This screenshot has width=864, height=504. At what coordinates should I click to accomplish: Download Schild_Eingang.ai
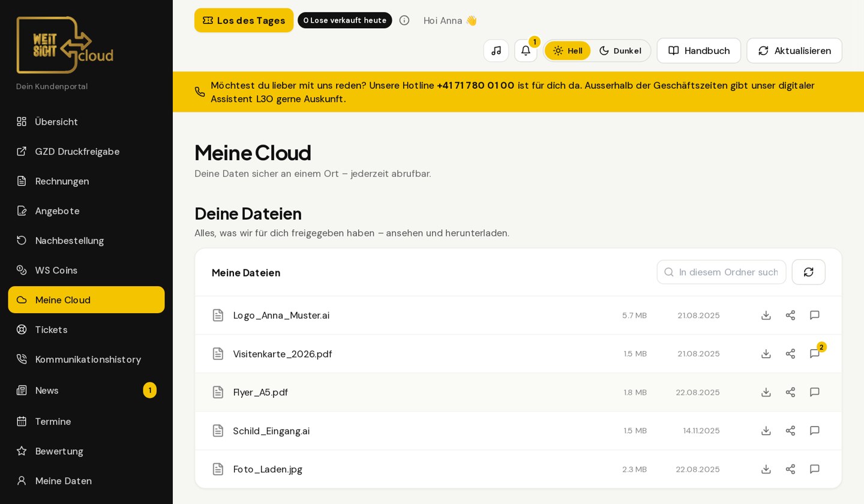click(x=766, y=430)
